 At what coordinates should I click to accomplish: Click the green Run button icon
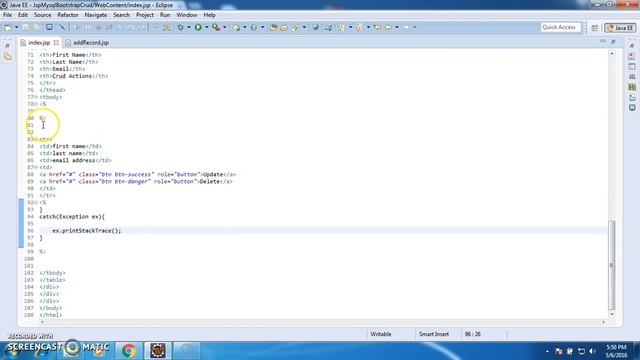pos(198,27)
